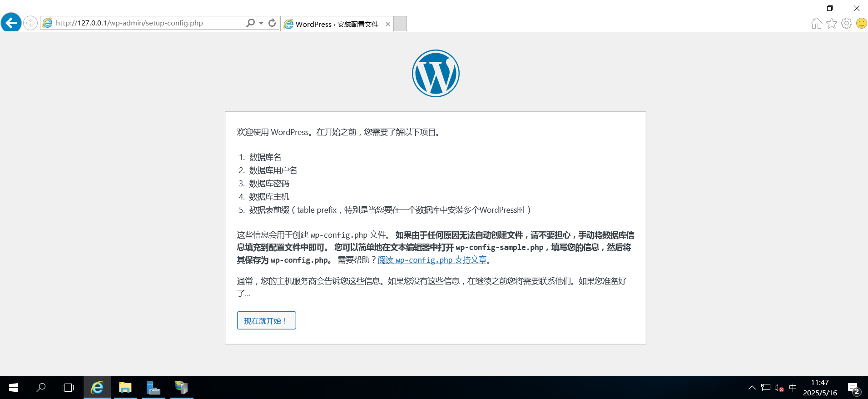
Task: Open the shield server app on taskbar
Action: coord(182,388)
